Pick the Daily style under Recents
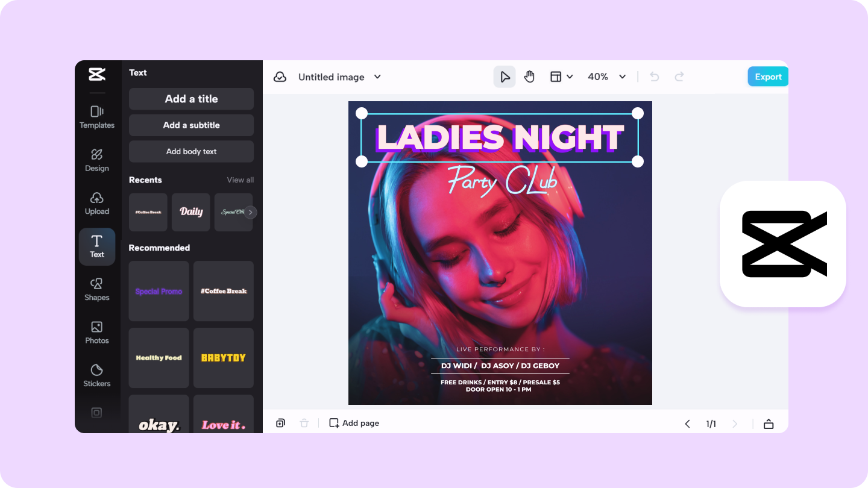This screenshot has width=868, height=488. click(191, 212)
